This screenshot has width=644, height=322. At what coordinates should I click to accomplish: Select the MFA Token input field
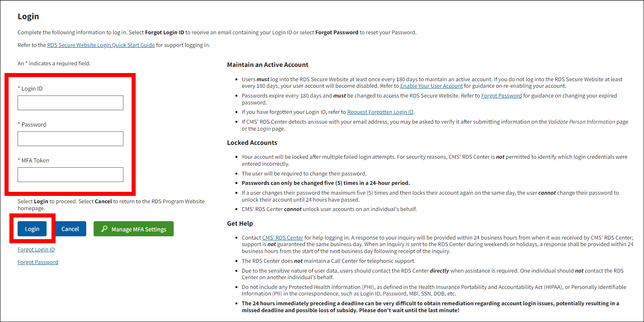pyautogui.click(x=70, y=175)
